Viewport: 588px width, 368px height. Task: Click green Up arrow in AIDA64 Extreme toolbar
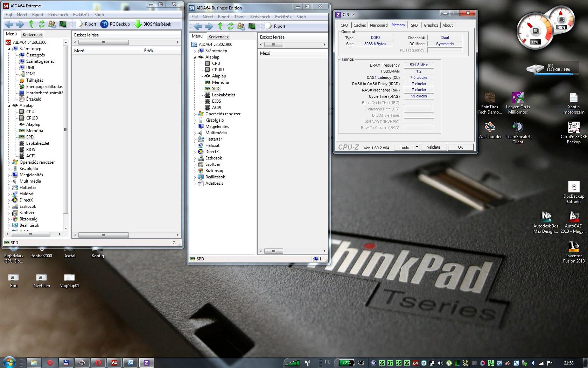(31, 24)
